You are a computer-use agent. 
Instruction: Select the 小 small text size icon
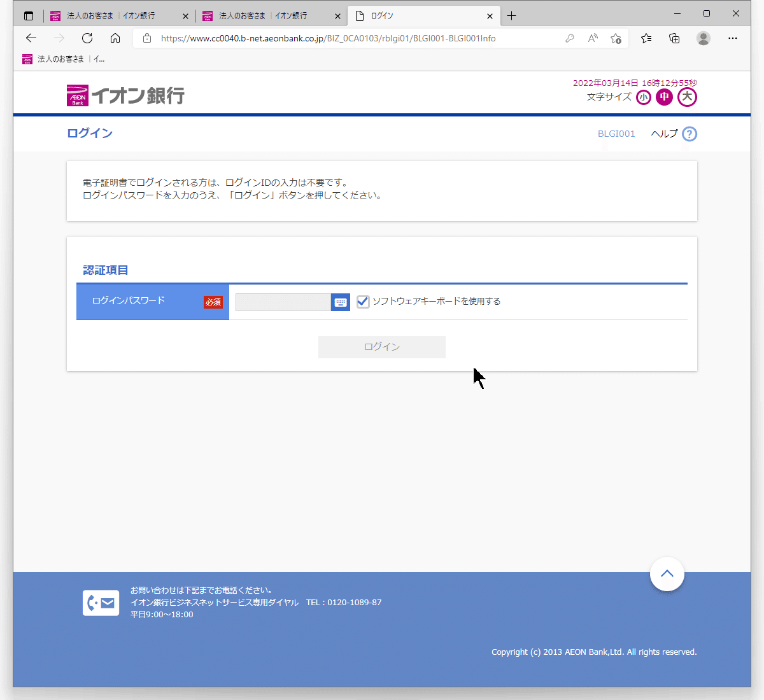tap(643, 97)
